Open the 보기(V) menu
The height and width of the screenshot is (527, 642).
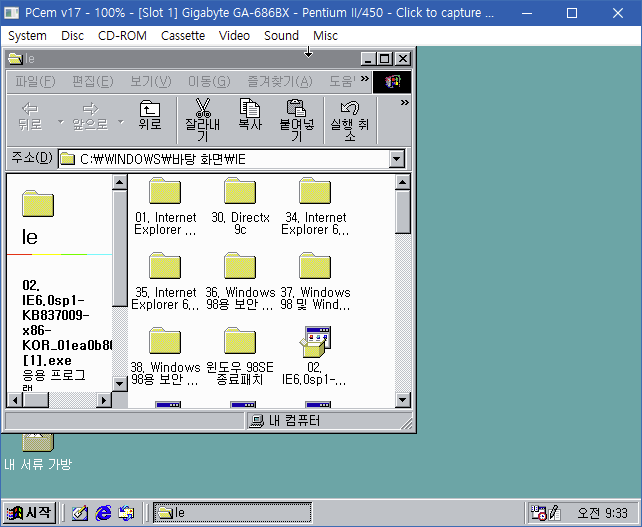point(151,81)
